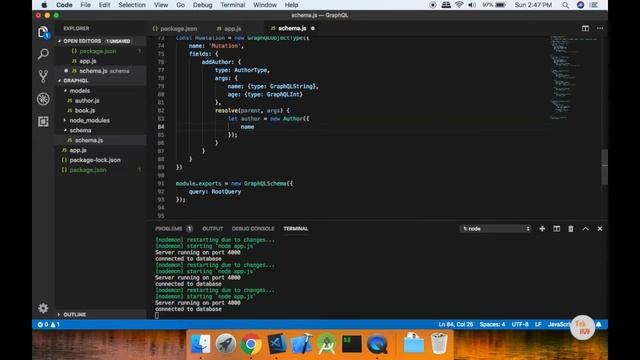Open app.js in GRAPHQL root folder
The height and width of the screenshot is (360, 640).
click(78, 150)
